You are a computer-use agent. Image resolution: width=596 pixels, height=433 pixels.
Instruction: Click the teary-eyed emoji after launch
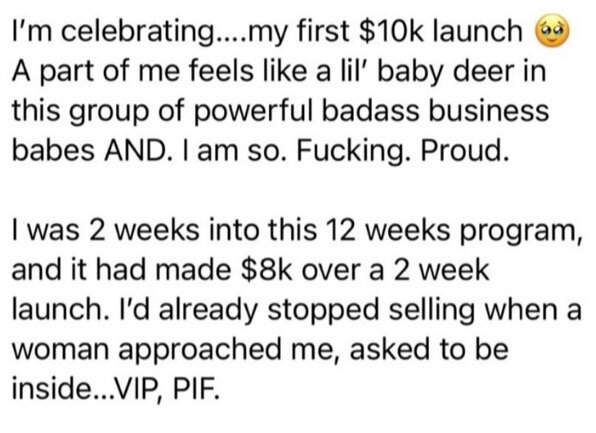point(553,30)
